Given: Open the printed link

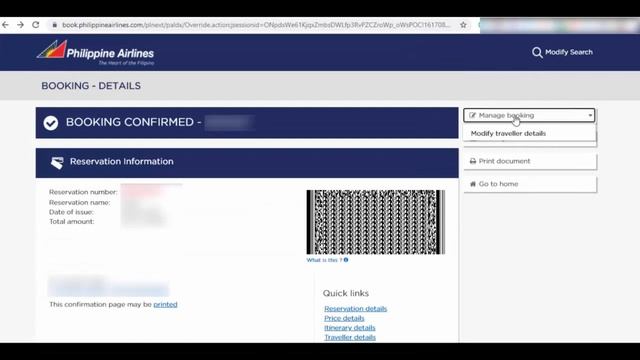Looking at the screenshot, I should 165,304.
